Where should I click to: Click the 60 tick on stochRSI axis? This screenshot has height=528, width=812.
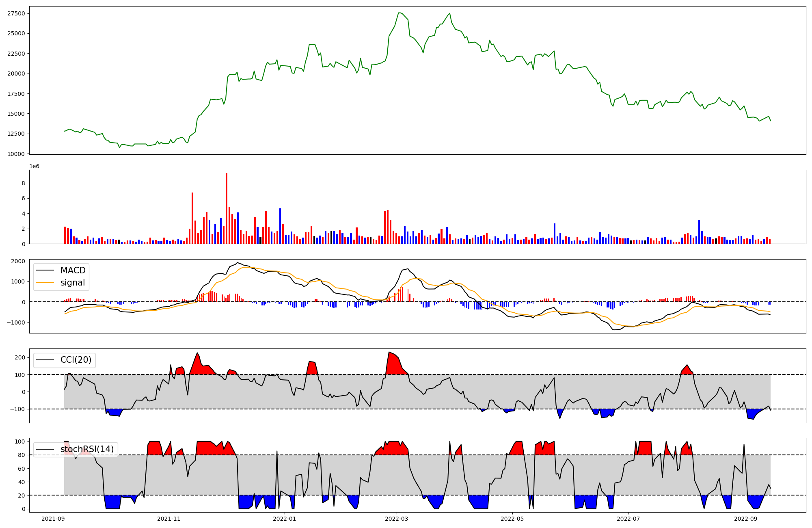click(21, 469)
